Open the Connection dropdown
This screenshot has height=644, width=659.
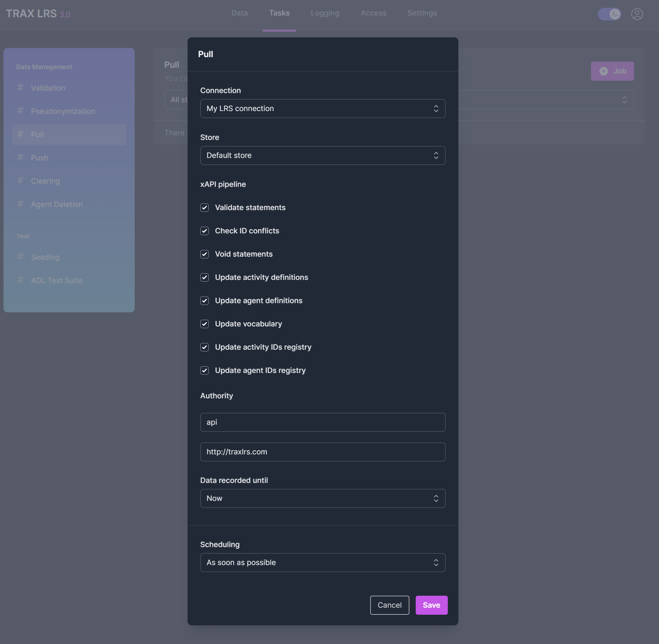tap(322, 109)
